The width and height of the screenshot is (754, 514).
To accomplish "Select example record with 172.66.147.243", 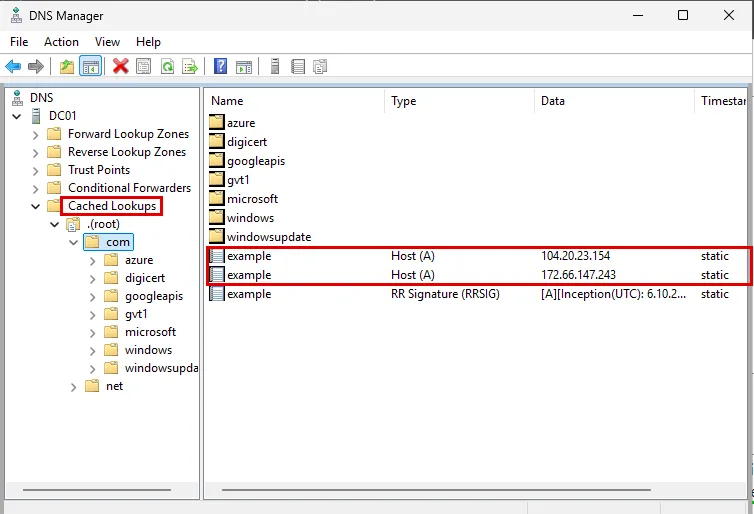I will point(478,275).
